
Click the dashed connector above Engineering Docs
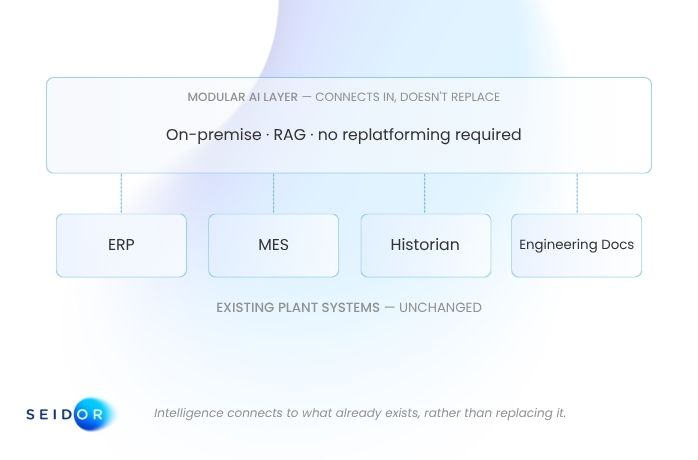577,194
